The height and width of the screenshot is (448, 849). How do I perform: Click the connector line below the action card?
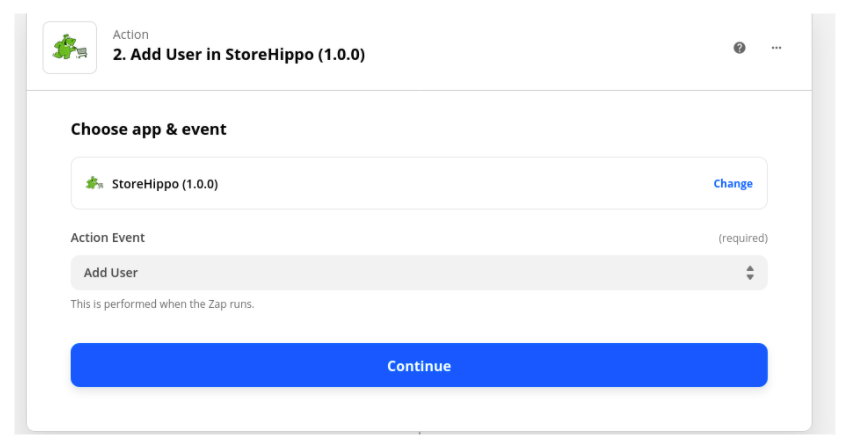click(419, 433)
